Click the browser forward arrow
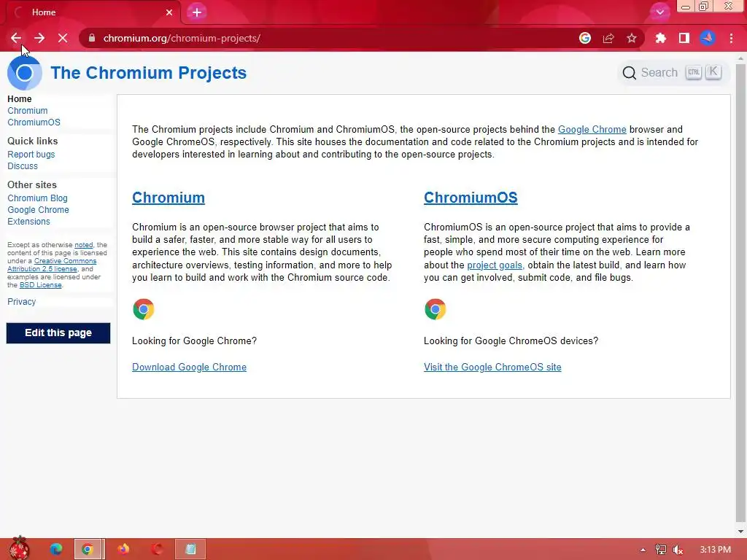The width and height of the screenshot is (747, 560). 39,38
